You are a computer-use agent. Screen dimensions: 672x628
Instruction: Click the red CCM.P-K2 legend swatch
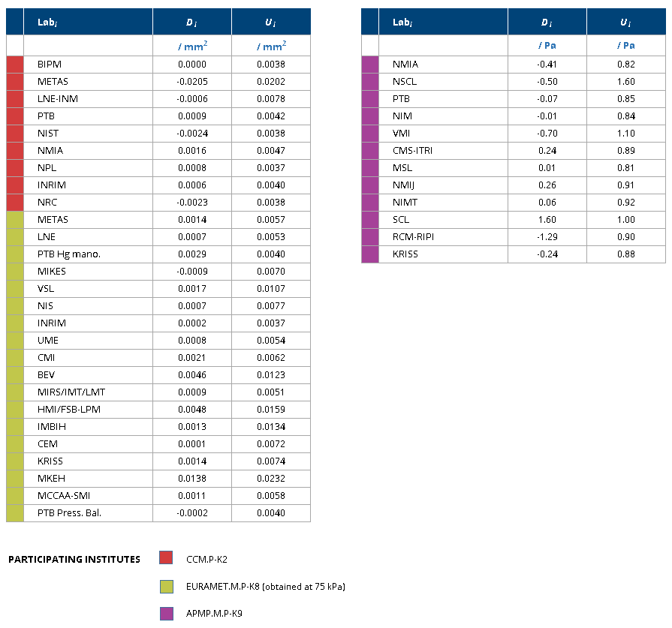pos(166,557)
